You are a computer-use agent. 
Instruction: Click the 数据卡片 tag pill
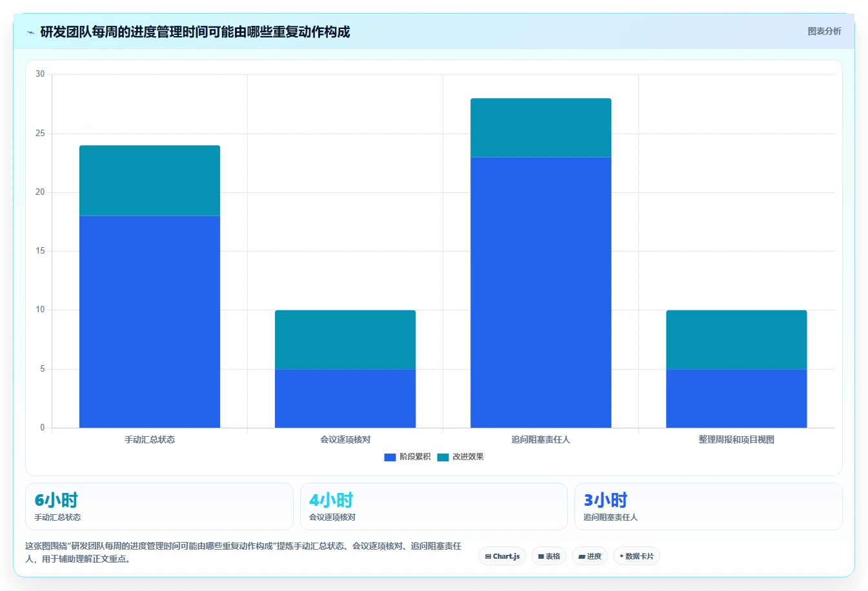636,556
